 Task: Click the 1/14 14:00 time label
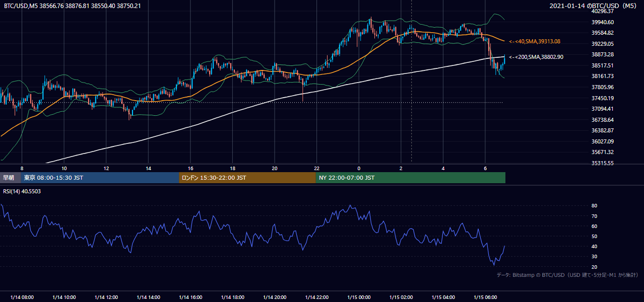pos(148,297)
